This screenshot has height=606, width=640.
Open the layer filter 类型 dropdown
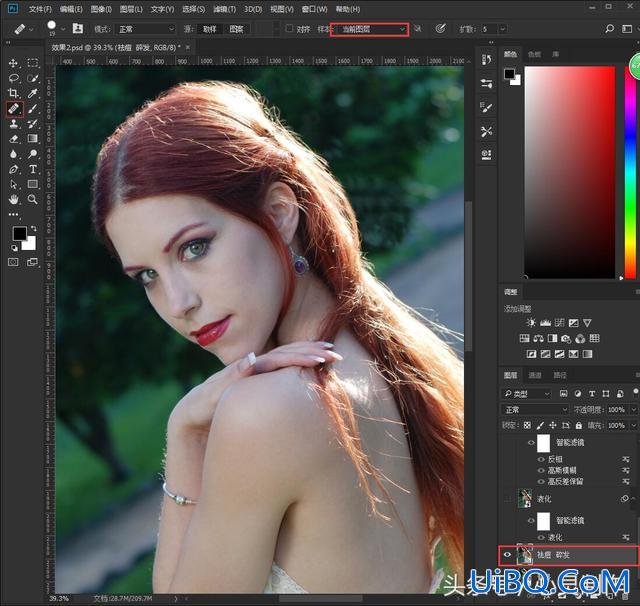tap(527, 394)
